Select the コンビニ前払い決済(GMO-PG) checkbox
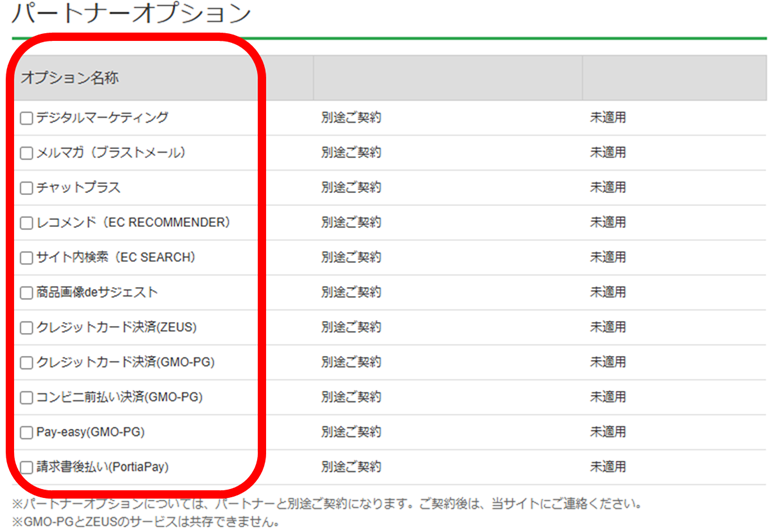Screen dimensions: 781x528 click(x=27, y=398)
